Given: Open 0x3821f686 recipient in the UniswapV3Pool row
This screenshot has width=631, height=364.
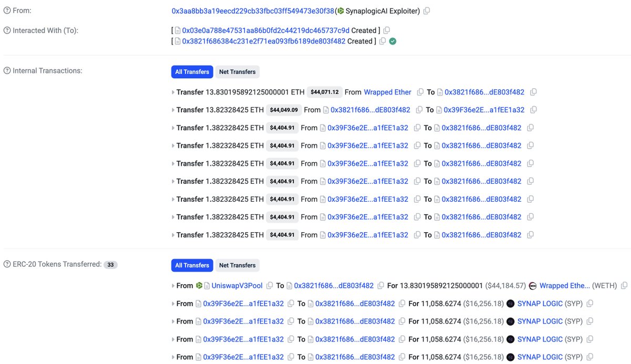Looking at the screenshot, I should click(x=334, y=286).
